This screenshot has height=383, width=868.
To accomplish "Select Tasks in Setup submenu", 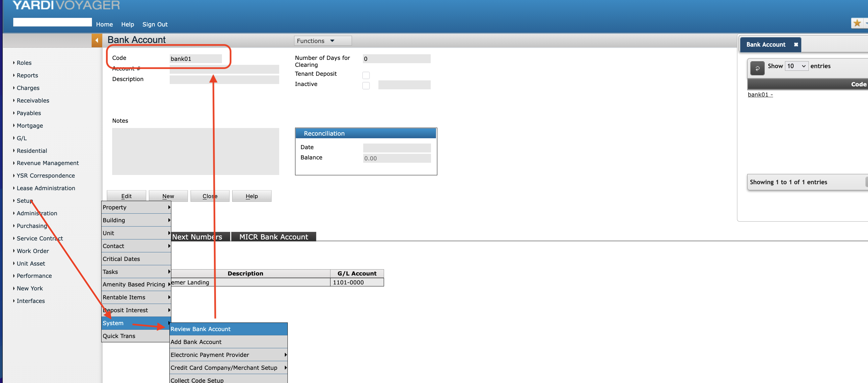I will click(136, 272).
